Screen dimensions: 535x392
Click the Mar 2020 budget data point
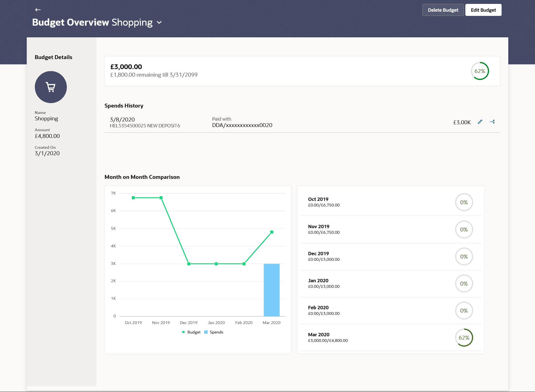[272, 232]
